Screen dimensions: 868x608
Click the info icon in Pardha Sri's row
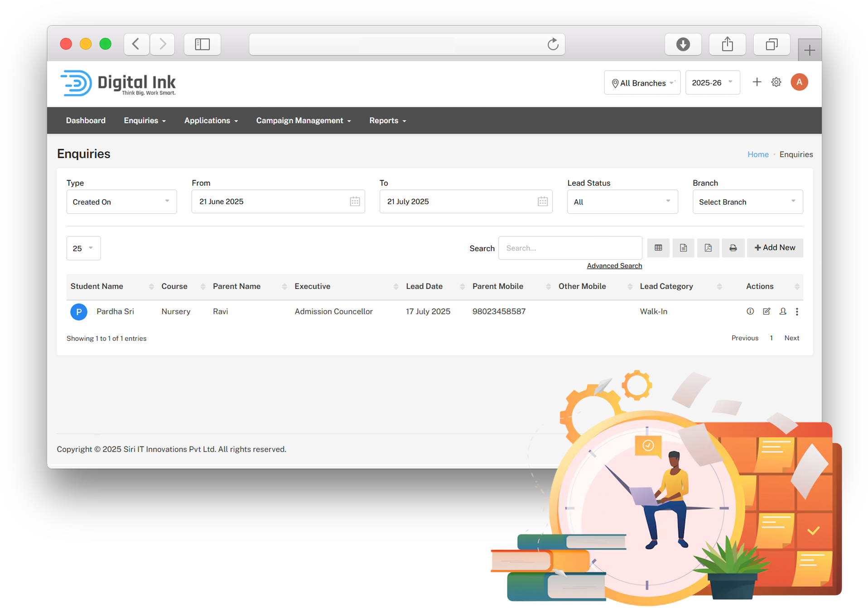click(x=750, y=311)
